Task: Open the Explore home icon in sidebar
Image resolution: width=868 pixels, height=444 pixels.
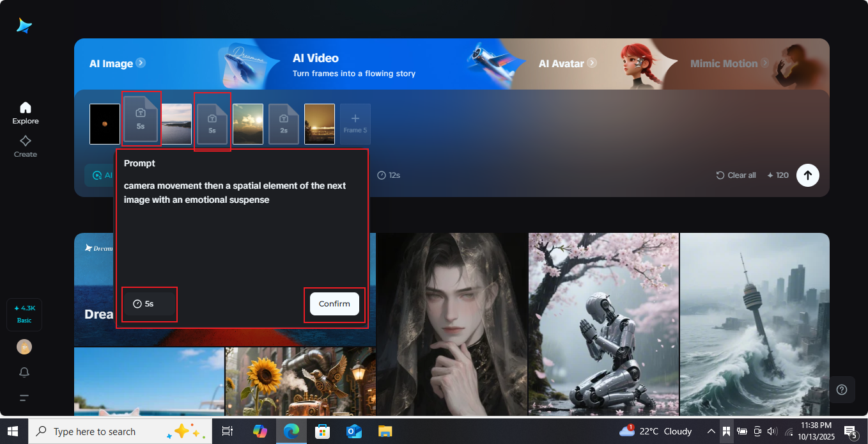Action: (x=26, y=113)
